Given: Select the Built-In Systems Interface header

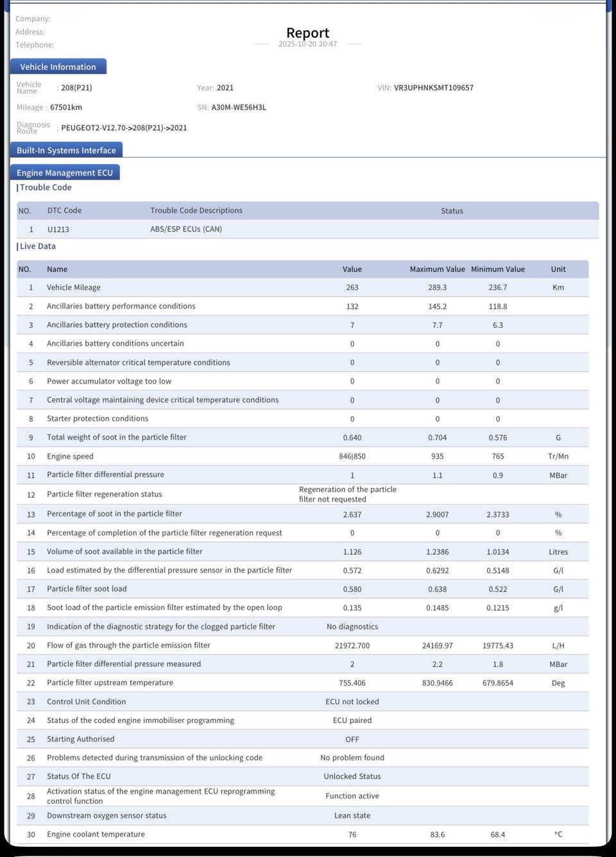Looking at the screenshot, I should (x=66, y=150).
